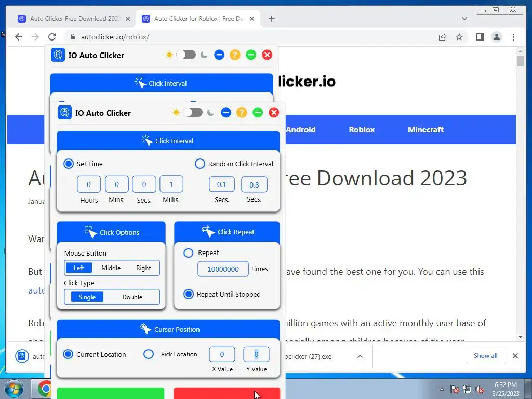Click the sun icon in front Auto Clicker window
This screenshot has height=399, width=532.
tap(176, 113)
